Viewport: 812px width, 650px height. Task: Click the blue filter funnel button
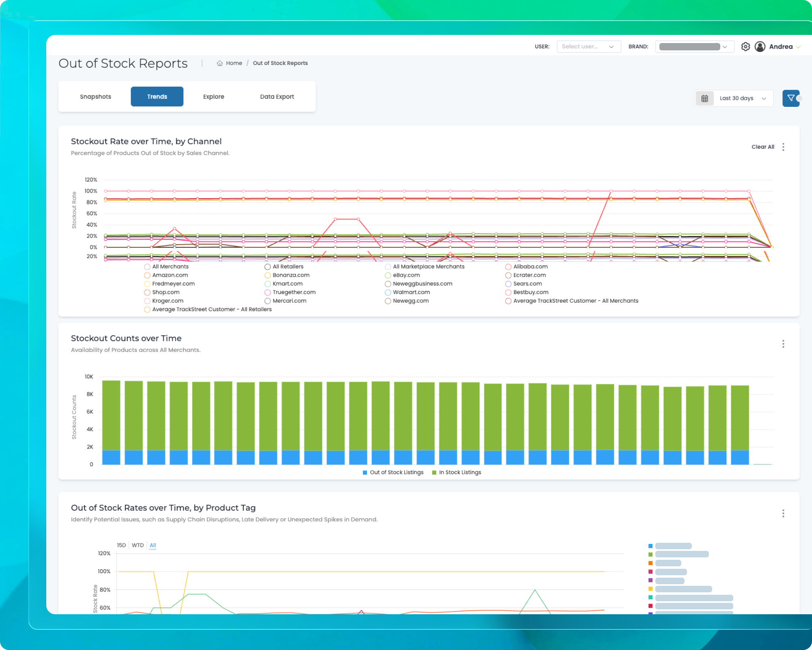[790, 98]
